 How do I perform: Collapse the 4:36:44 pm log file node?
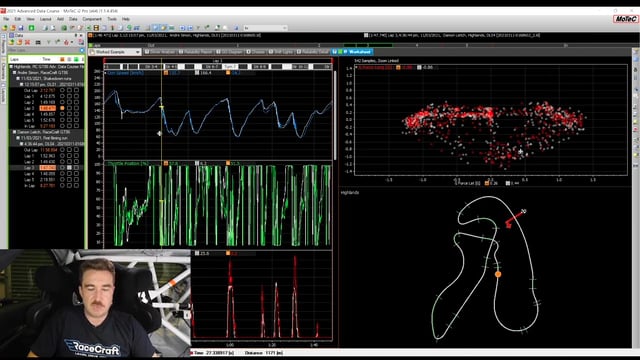(x=21, y=144)
